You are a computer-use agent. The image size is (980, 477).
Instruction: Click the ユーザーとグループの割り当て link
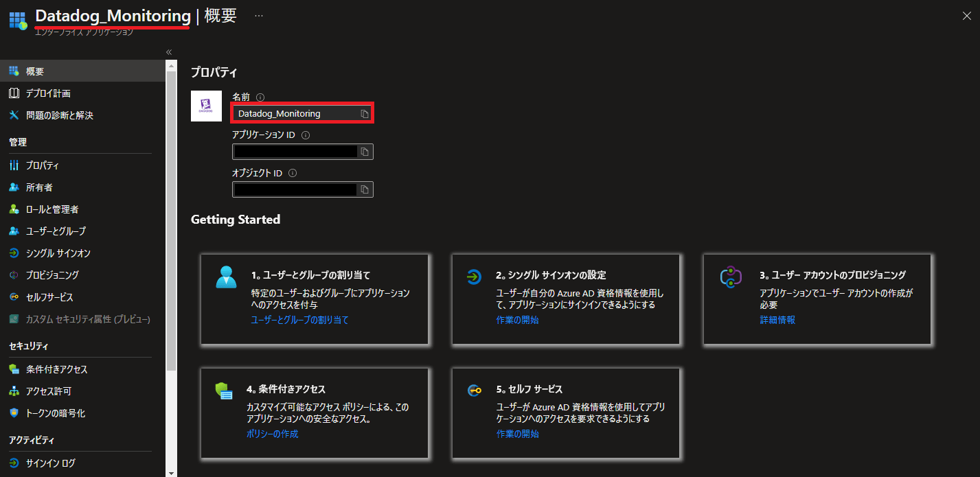299,320
